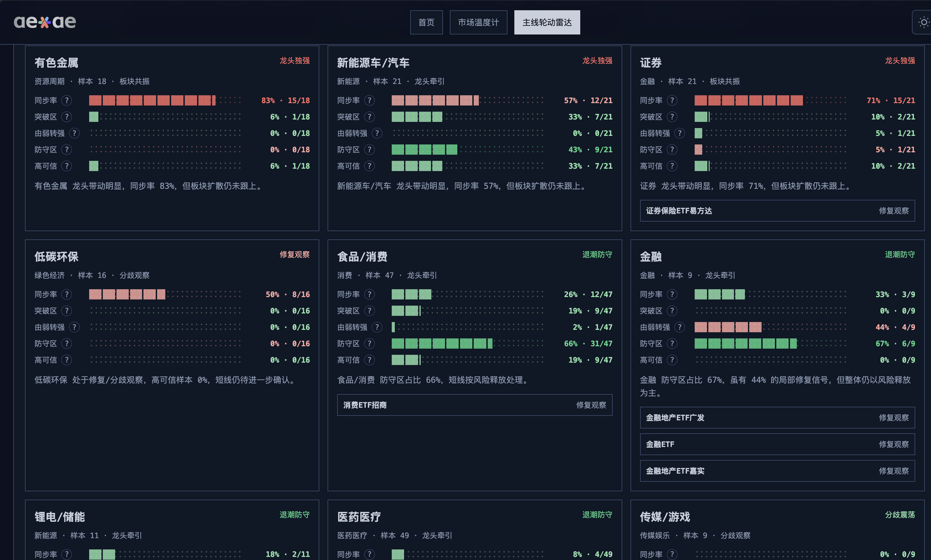This screenshot has height=560, width=931.
Task: Click help icon beside 高可信 in 有色金属 card
Action: tap(67, 166)
